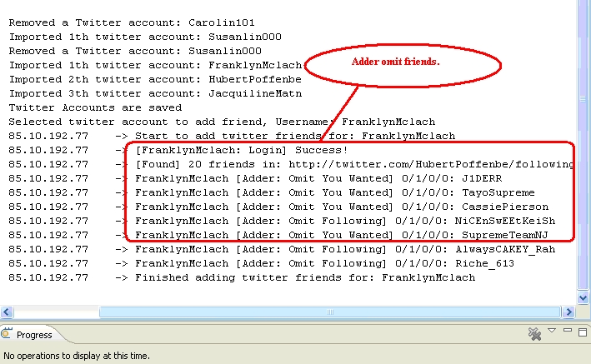Click the "Start to add twitter friends" line
Image resolution: width=591 pixels, height=364 pixels.
tap(232, 136)
